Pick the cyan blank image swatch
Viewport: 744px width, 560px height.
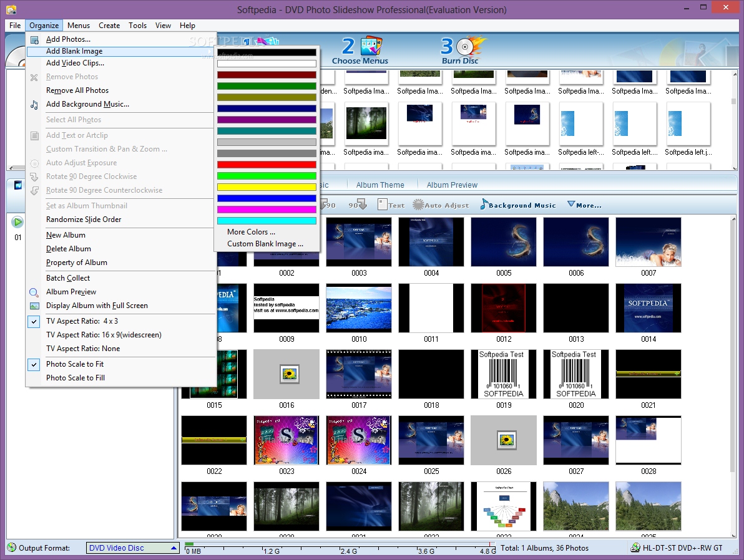tap(267, 221)
